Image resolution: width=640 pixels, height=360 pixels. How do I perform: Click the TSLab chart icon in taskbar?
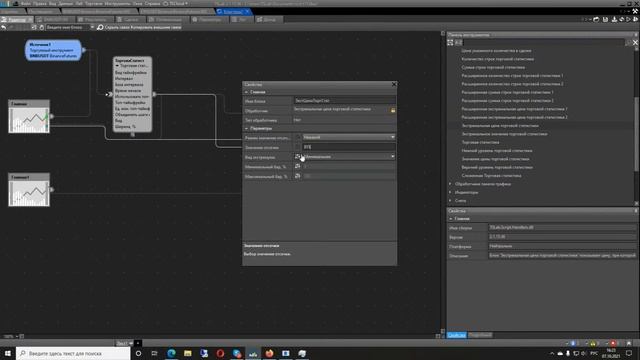point(253,353)
